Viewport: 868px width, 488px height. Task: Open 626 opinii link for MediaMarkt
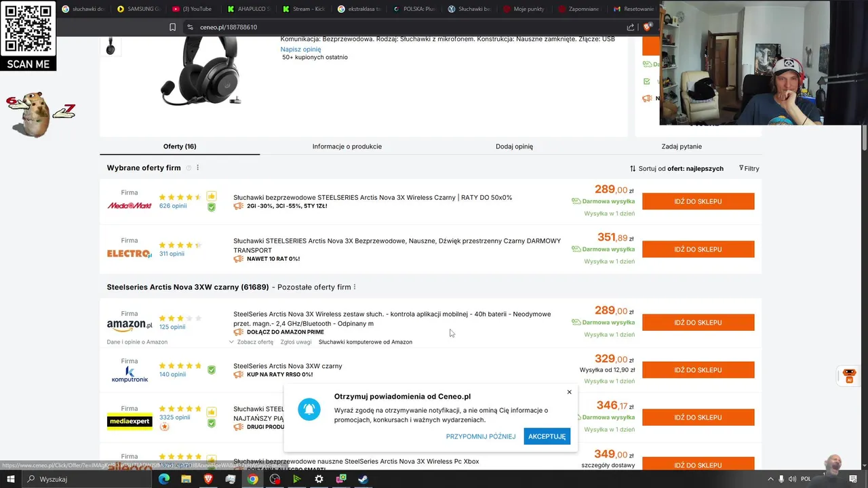click(x=173, y=206)
